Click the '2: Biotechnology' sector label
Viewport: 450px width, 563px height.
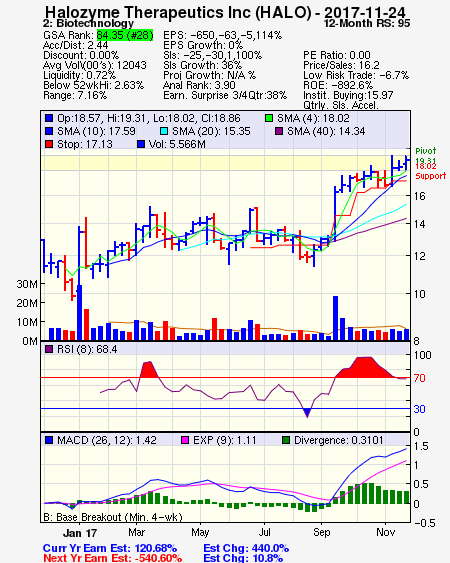[x=88, y=23]
